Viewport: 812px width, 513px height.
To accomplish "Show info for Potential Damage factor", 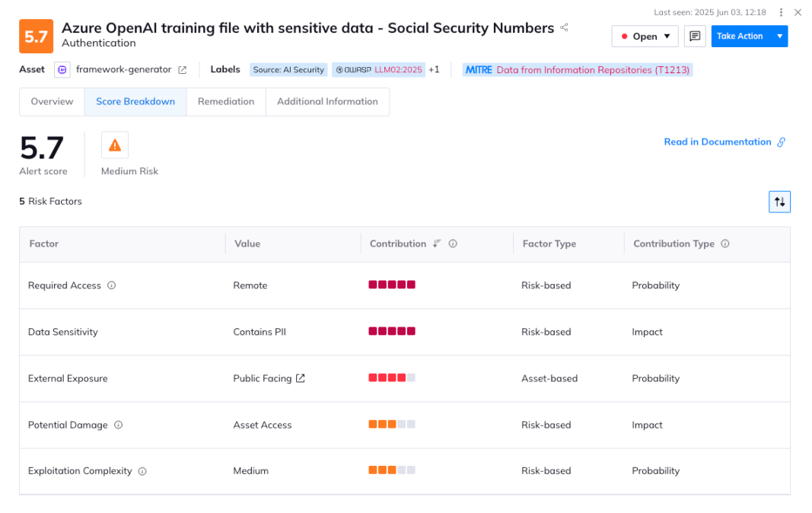I will pyautogui.click(x=119, y=425).
